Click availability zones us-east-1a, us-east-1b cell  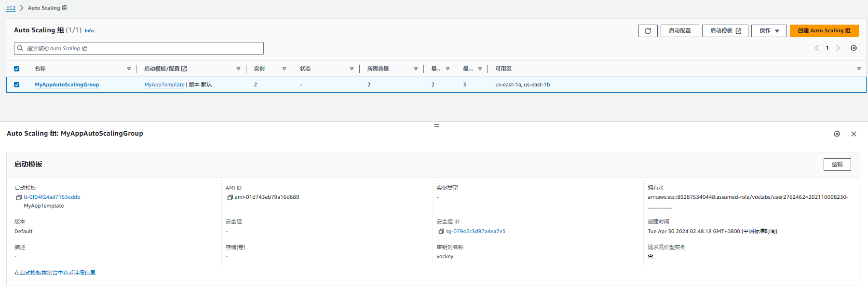click(x=522, y=84)
